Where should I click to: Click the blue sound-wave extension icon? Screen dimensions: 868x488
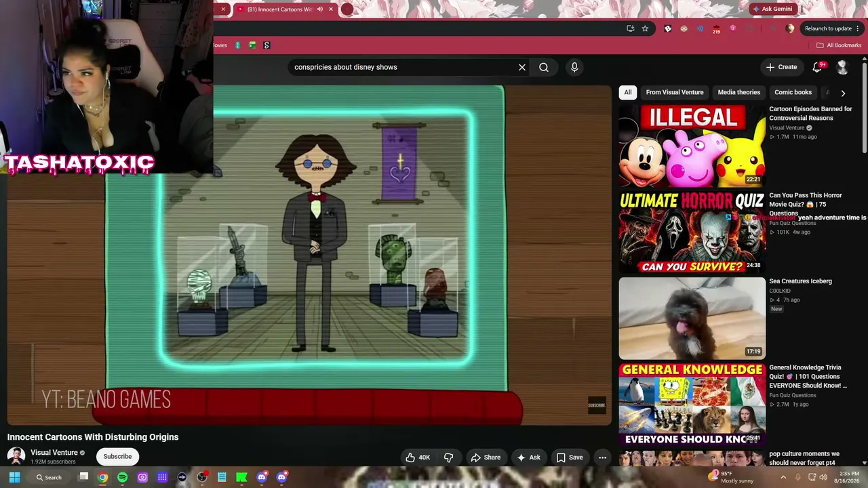[x=700, y=28]
